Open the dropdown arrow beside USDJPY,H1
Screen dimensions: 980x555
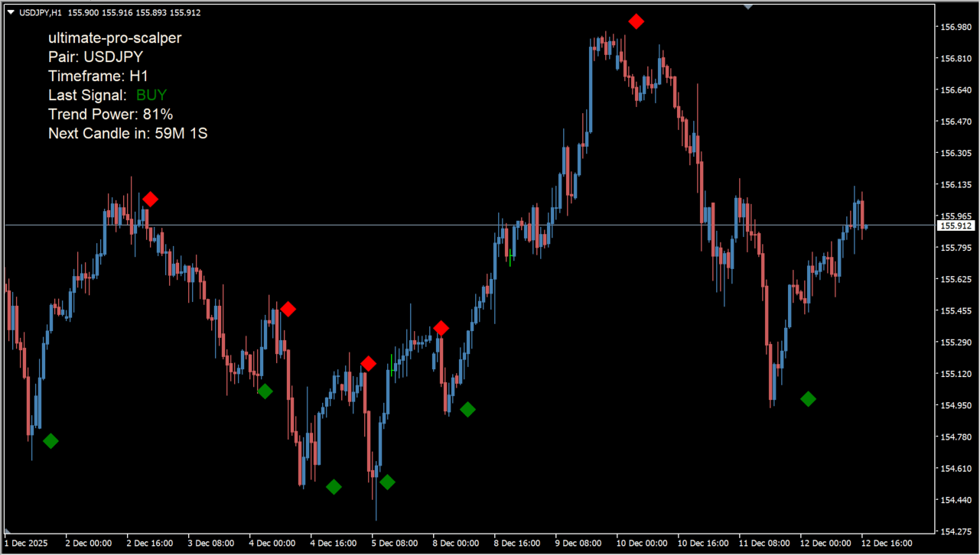(x=10, y=12)
